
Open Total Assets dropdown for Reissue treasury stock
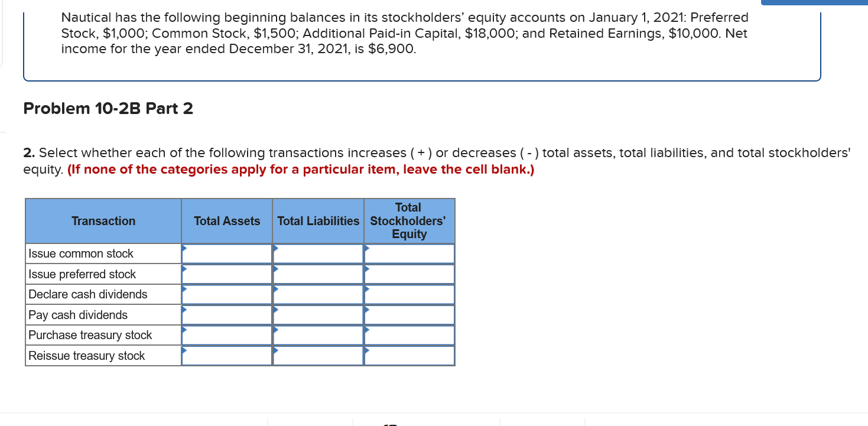pyautogui.click(x=227, y=355)
